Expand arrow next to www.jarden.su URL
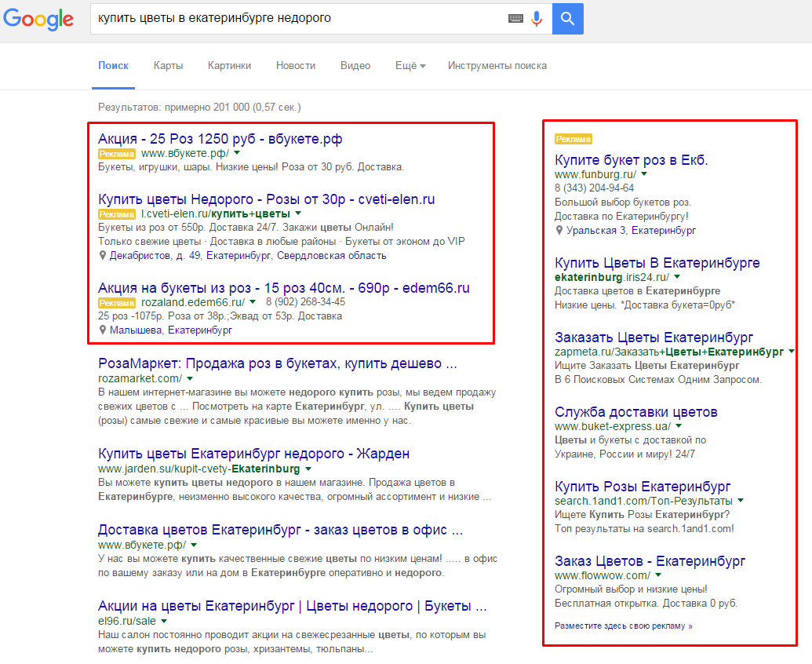Screen dimensions: 812x664 click(308, 469)
